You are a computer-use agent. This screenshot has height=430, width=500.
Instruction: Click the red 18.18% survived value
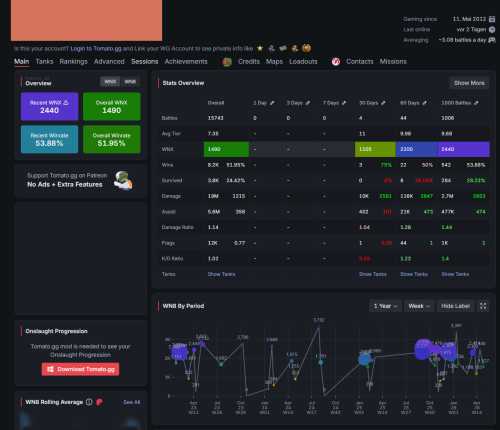pos(424,180)
